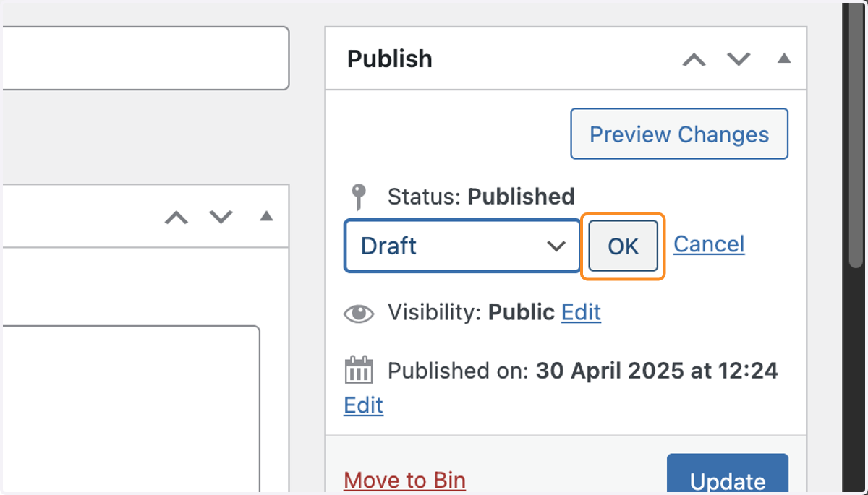Cancel the status change

point(709,244)
